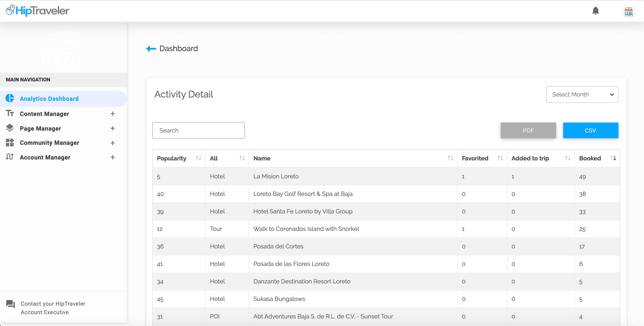The image size is (644, 326).
Task: Toggle sort on Favorited column
Action: (x=500, y=158)
